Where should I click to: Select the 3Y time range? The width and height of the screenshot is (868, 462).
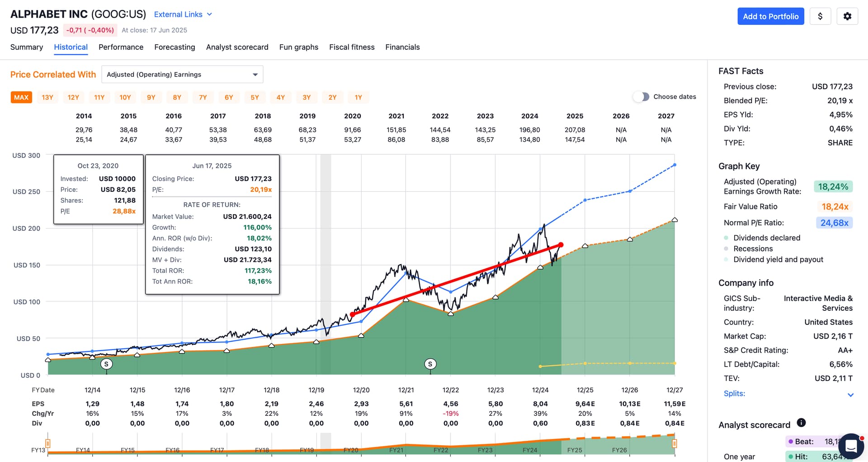point(307,97)
